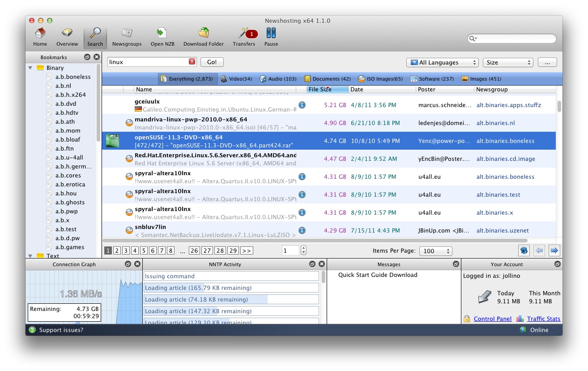Open the Items Per Page dropdown
Screen dimensions: 588x371
pos(435,251)
